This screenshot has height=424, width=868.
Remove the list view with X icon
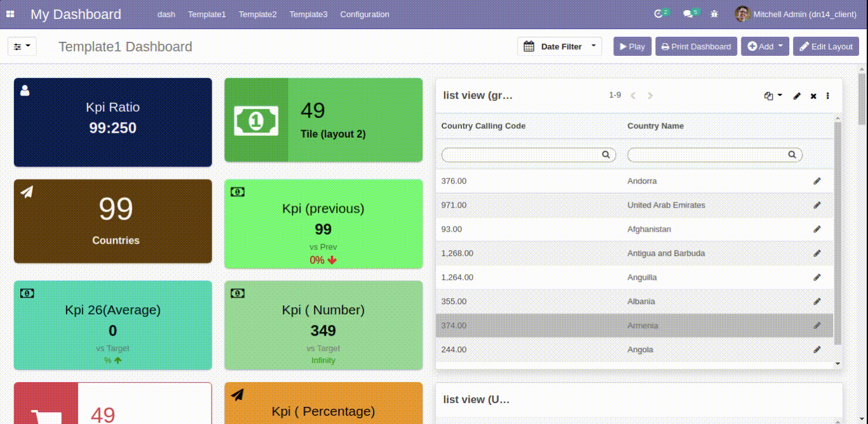[813, 96]
